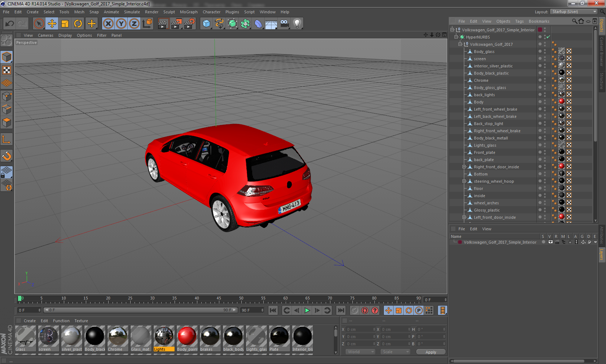Expand steering_wheel_hoop object
Image resolution: width=606 pixels, height=364 pixels.
pos(464,181)
